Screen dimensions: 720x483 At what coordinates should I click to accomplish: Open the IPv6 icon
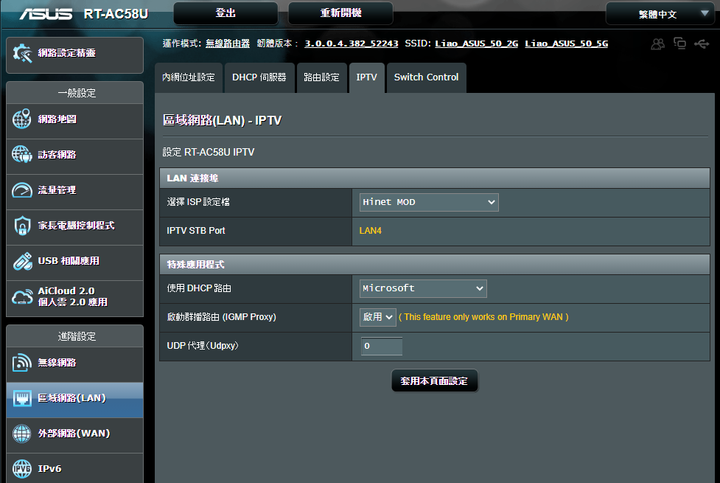click(22, 469)
